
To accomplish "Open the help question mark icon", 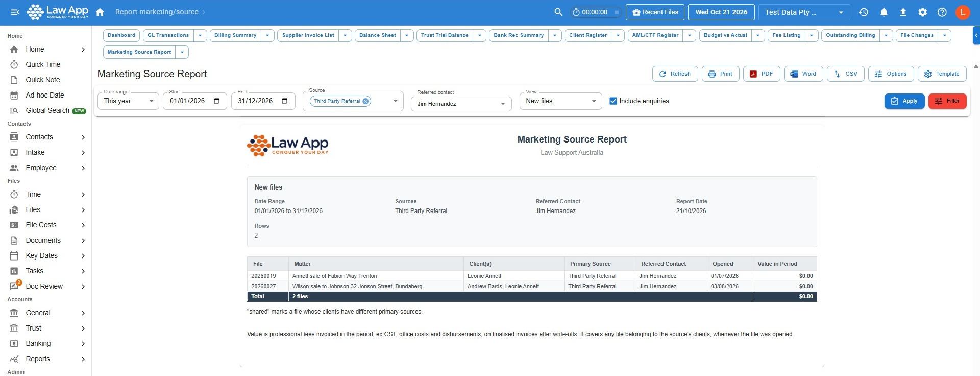I will pos(942,12).
